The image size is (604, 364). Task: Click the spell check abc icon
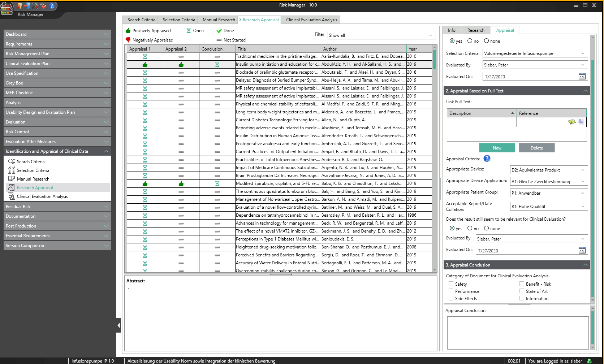point(43,5)
